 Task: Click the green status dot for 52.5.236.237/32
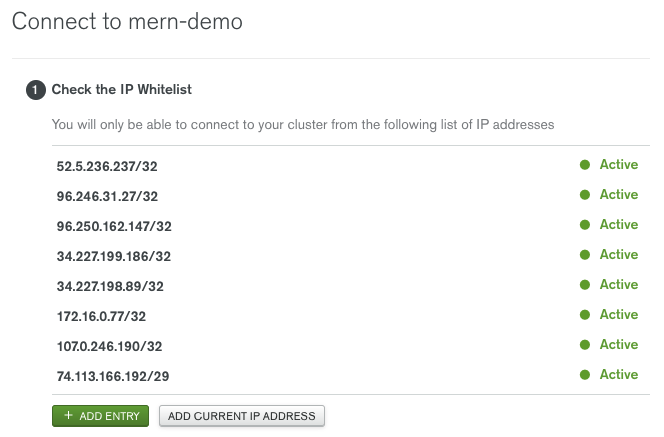[x=585, y=165]
